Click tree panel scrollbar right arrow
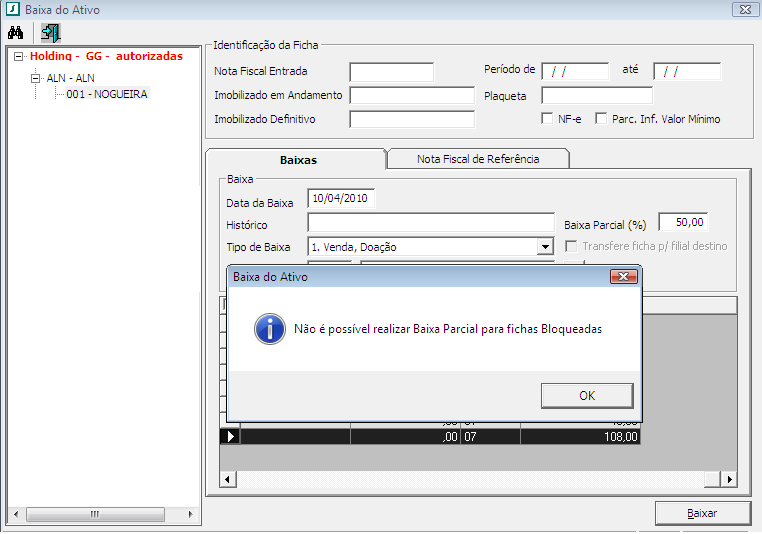The height and width of the screenshot is (534, 762). 190,514
